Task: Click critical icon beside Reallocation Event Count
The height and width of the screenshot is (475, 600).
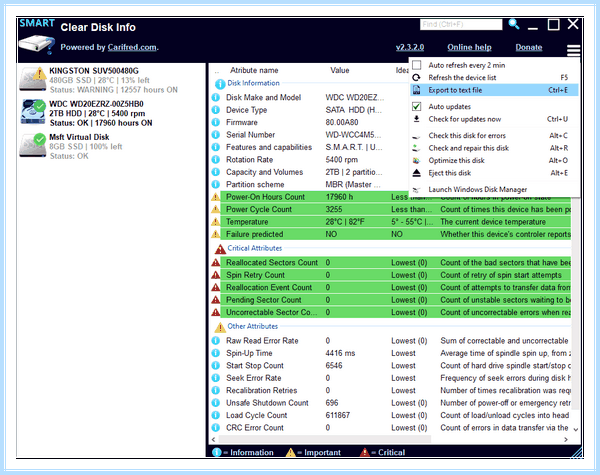Action: coord(216,287)
